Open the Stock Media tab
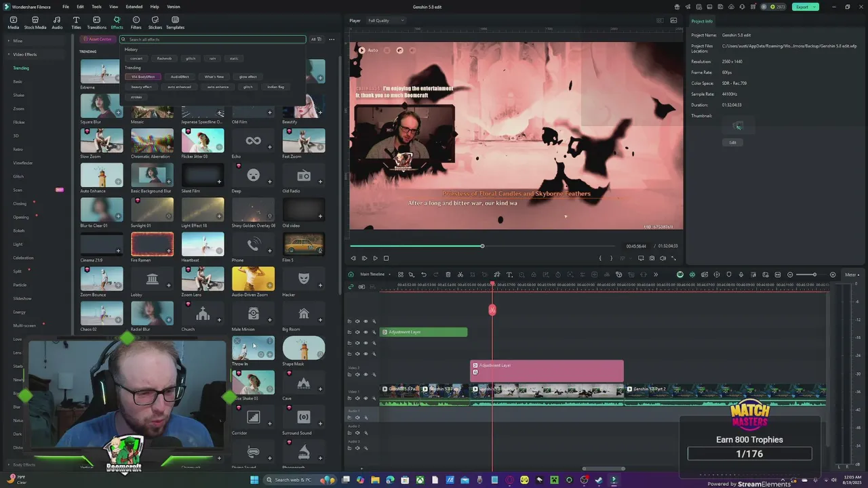Screen dimensions: 868x488 click(35, 23)
